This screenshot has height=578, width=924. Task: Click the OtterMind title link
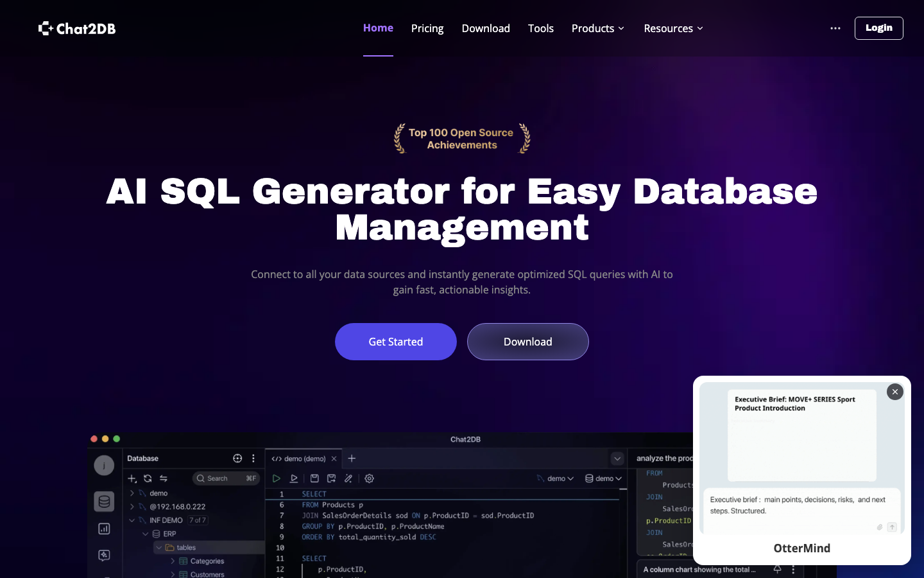point(802,548)
